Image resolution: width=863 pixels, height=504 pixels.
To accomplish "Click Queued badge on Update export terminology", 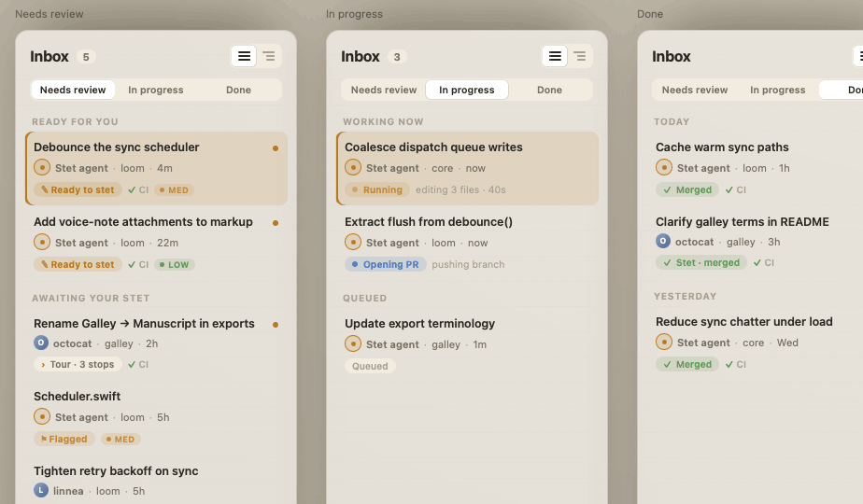I will pos(370,367).
